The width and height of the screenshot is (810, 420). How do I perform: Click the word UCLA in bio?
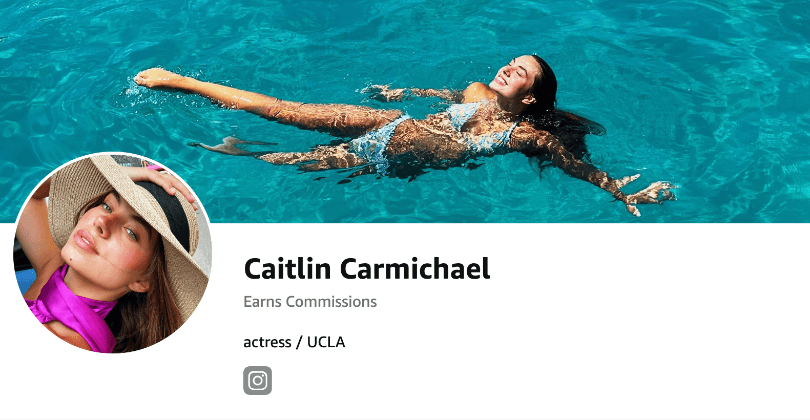point(326,342)
